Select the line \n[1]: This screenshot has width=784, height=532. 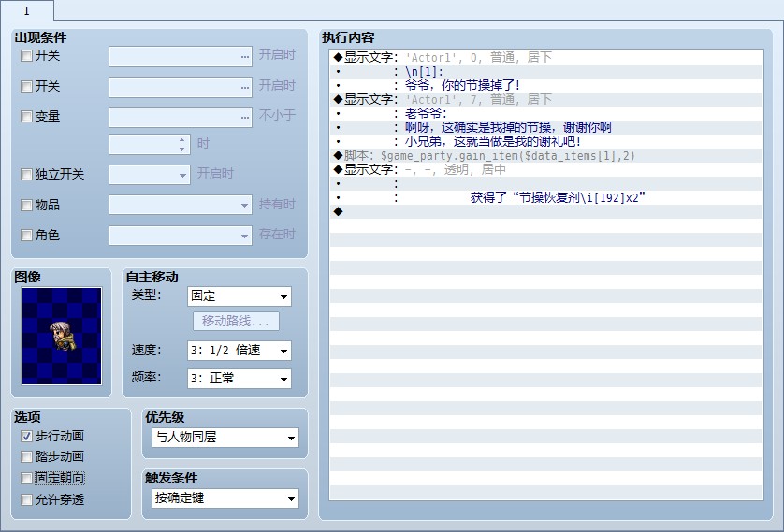pyautogui.click(x=546, y=71)
